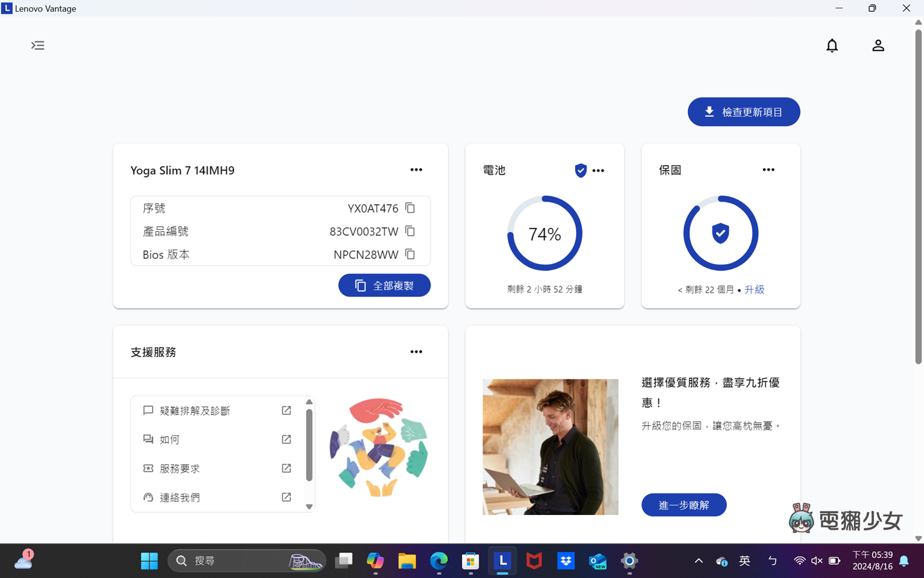Click the taskbar 搜尋 search box
Image resolution: width=924 pixels, height=578 pixels.
pos(246,561)
